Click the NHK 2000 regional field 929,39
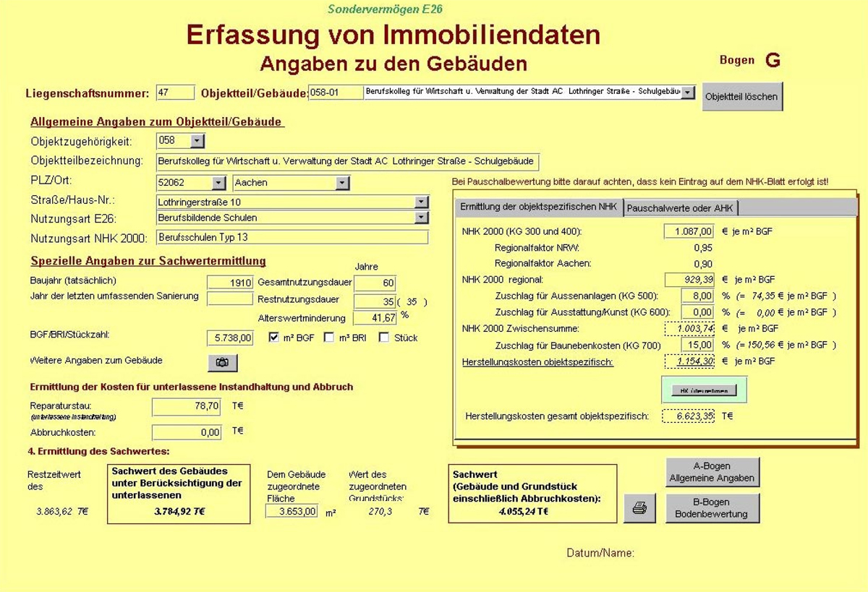Screen dimensions: 868x592 [x=690, y=279]
